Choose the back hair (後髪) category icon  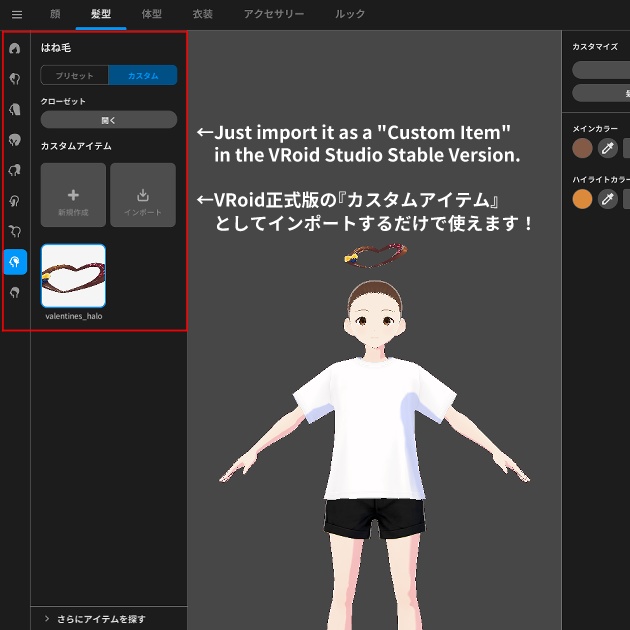click(x=15, y=109)
